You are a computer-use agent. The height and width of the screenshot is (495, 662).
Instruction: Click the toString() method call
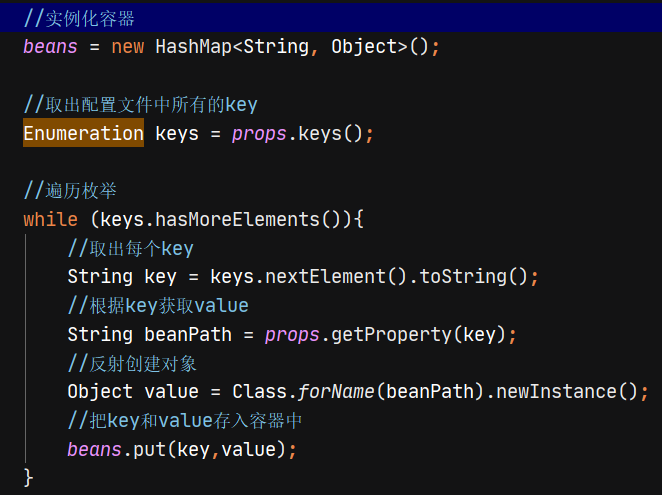(x=473, y=277)
